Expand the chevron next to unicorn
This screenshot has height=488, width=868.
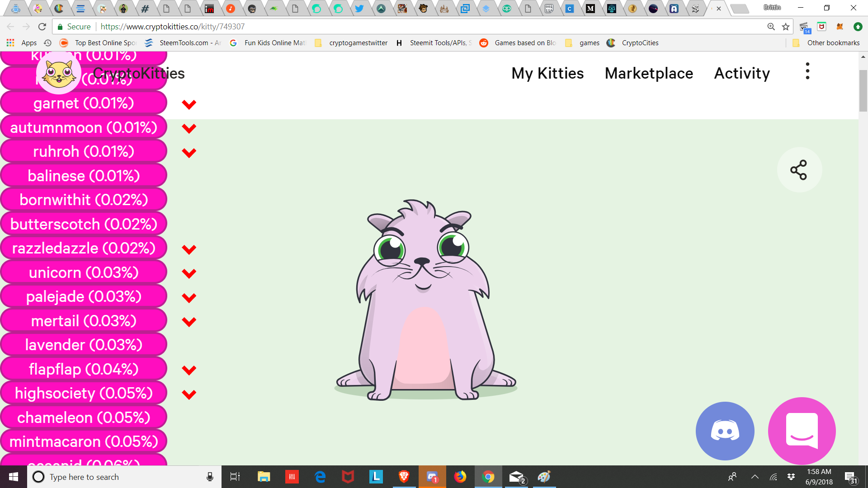189,273
